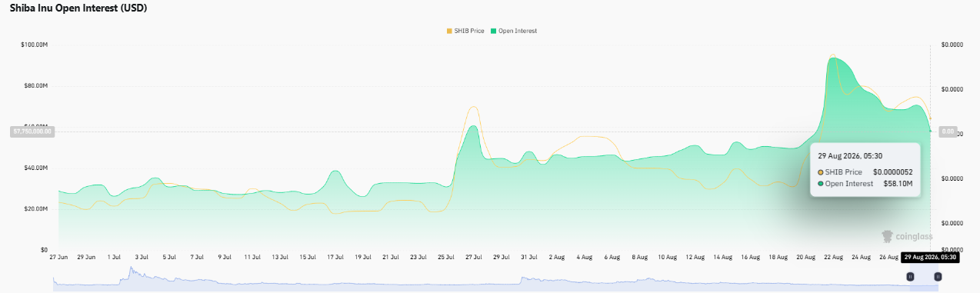The height and width of the screenshot is (293, 980).
Task: Grab the left range slider handle
Action: pyautogui.click(x=909, y=276)
